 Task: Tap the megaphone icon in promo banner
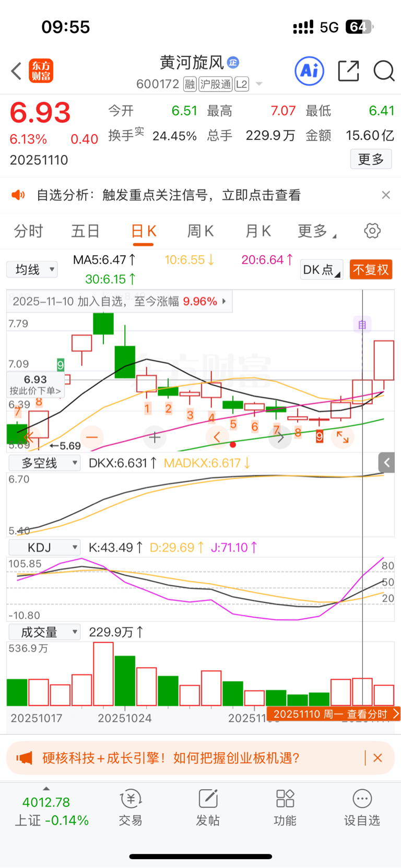tap(25, 758)
